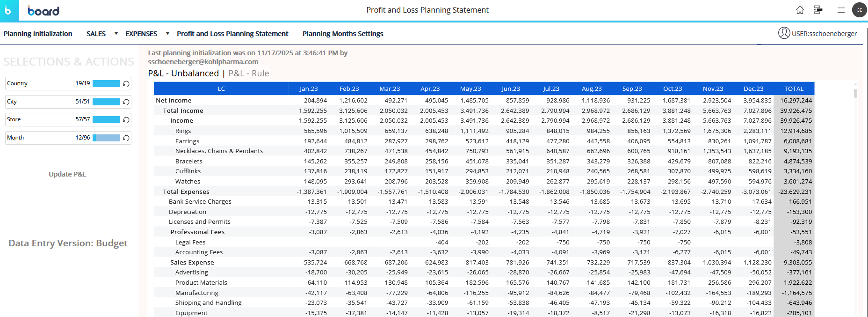Viewport: 868px width, 317px height.
Task: Expand the SALES dropdown arrow
Action: click(116, 34)
